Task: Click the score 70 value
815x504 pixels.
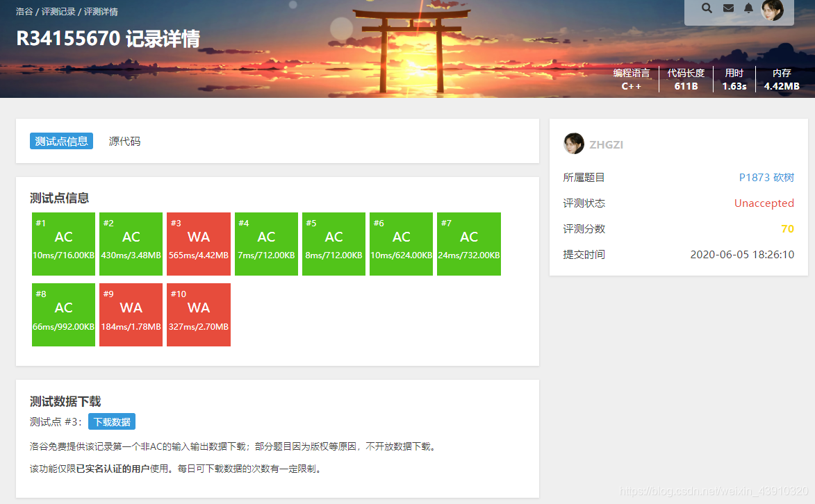Action: click(789, 228)
